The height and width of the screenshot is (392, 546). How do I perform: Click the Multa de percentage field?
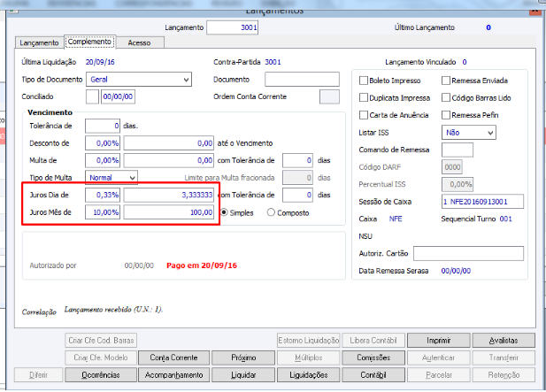click(x=103, y=160)
